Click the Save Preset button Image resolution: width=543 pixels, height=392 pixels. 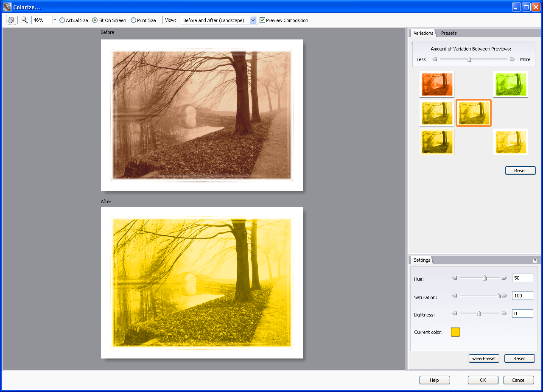(x=484, y=358)
